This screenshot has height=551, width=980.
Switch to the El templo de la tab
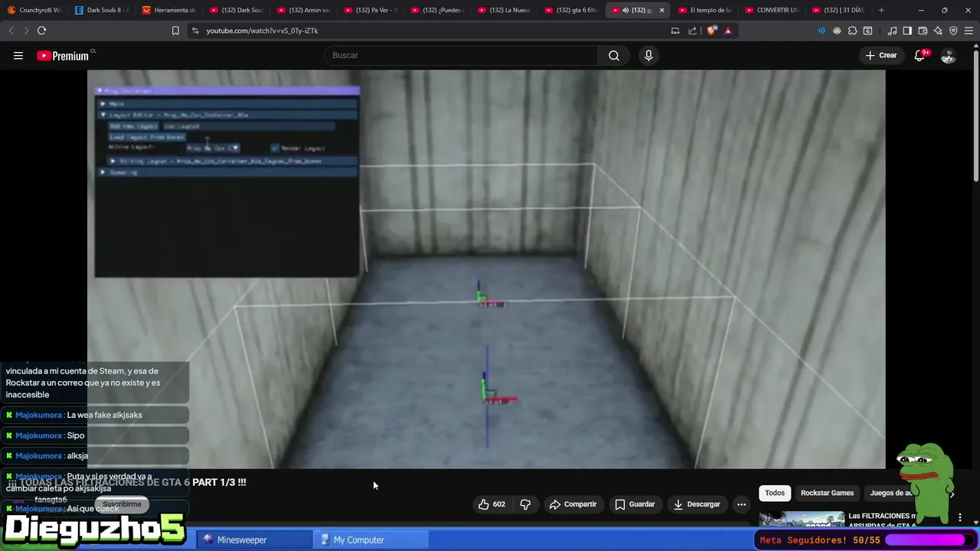point(704,10)
